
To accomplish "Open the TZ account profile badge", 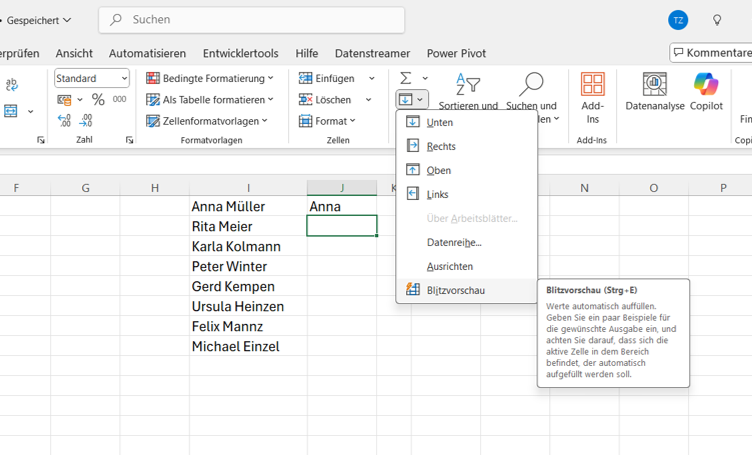I will 678,20.
